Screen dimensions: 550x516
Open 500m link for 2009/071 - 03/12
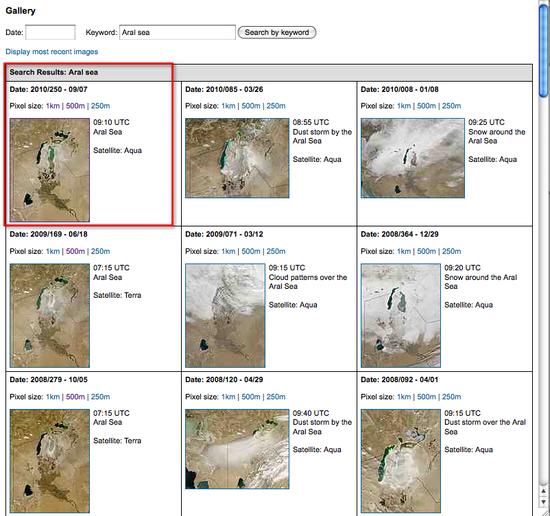251,251
